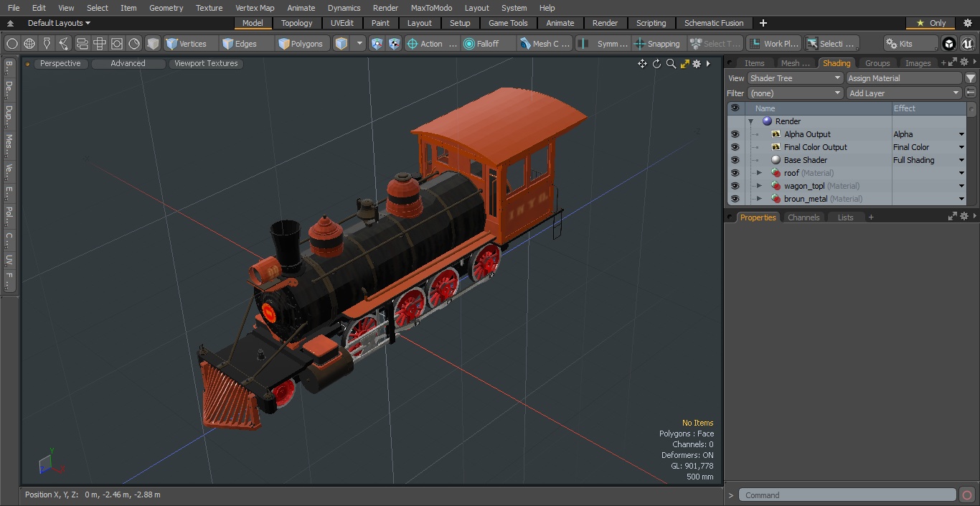The width and height of the screenshot is (980, 506).
Task: Select the Vertices selection mode
Action: pos(189,43)
